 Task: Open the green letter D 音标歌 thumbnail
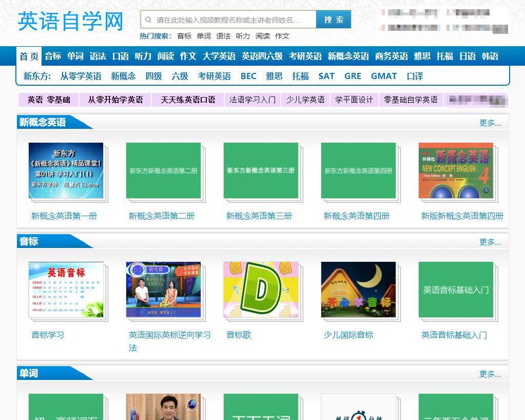[261, 290]
